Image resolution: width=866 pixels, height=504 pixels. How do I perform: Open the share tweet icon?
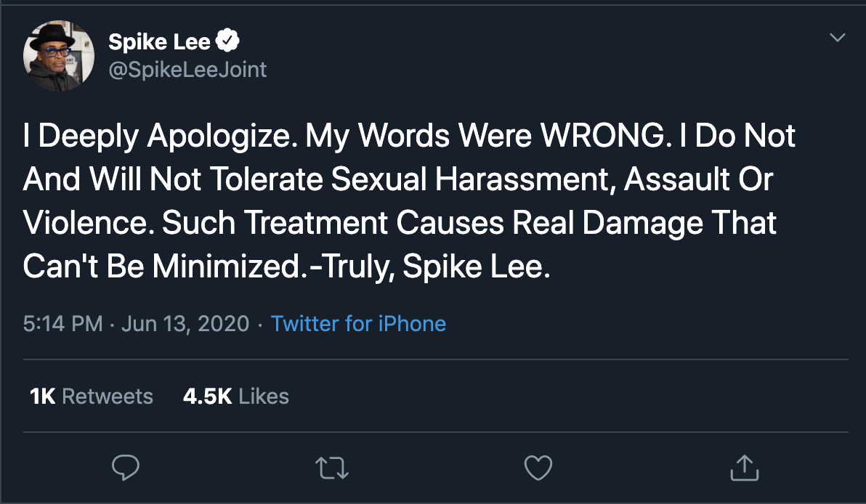[744, 468]
